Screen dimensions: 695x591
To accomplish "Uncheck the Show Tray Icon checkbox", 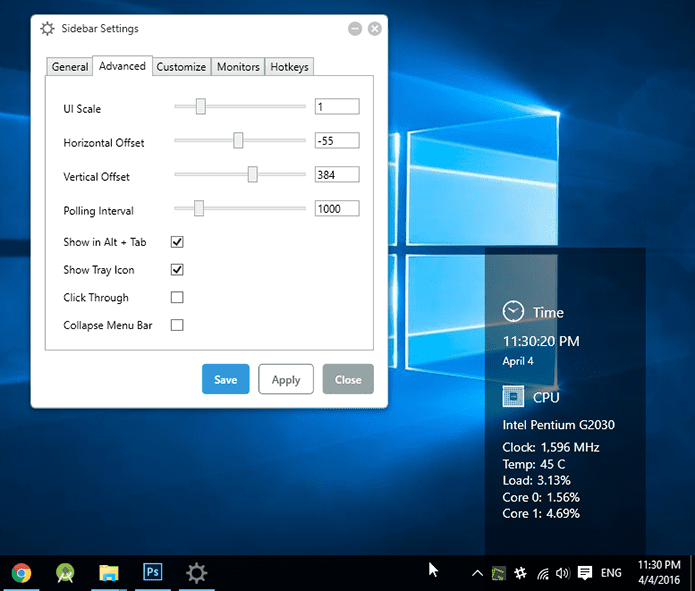I will pyautogui.click(x=177, y=270).
